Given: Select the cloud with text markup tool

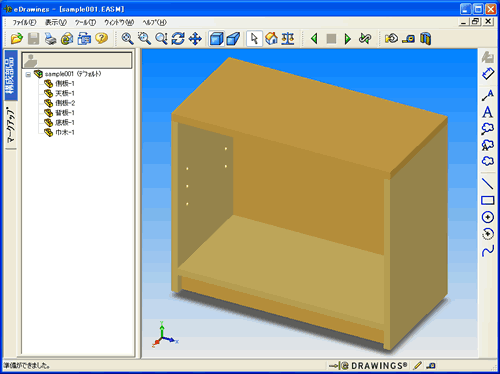Looking at the screenshot, I should [x=488, y=145].
